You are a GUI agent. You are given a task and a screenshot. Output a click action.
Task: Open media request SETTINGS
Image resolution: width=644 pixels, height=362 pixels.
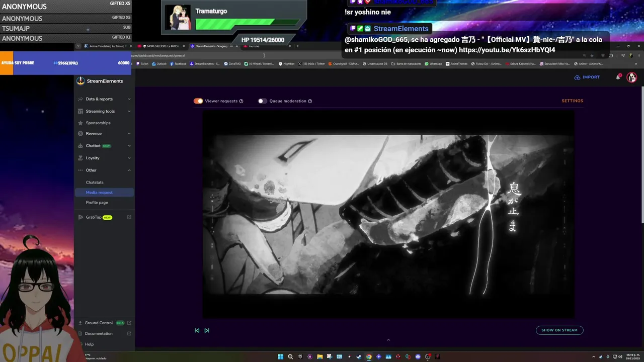coord(573,101)
